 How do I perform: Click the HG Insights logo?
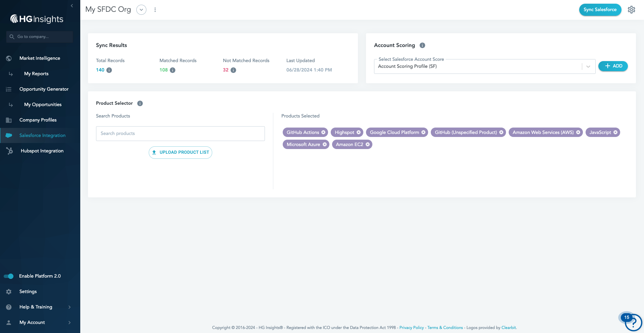37,19
